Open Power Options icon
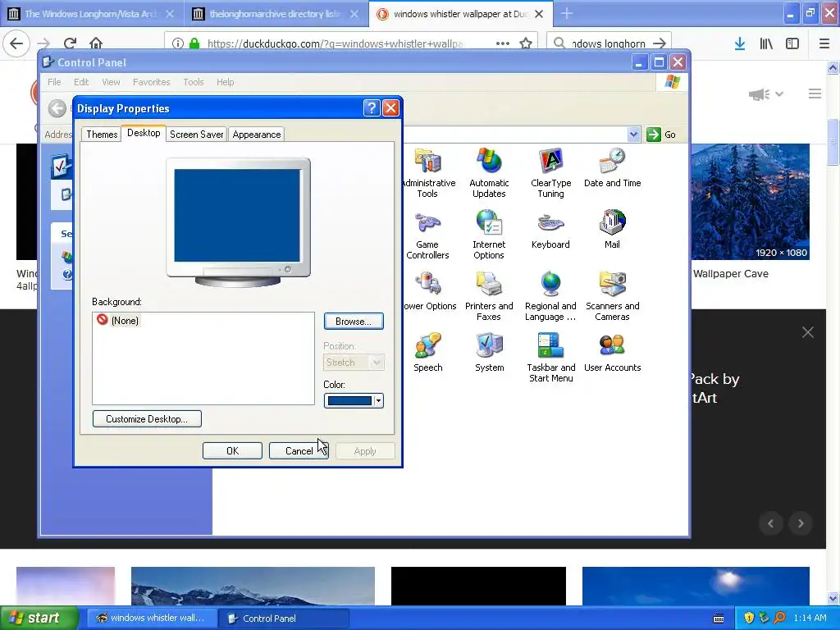 tap(430, 291)
